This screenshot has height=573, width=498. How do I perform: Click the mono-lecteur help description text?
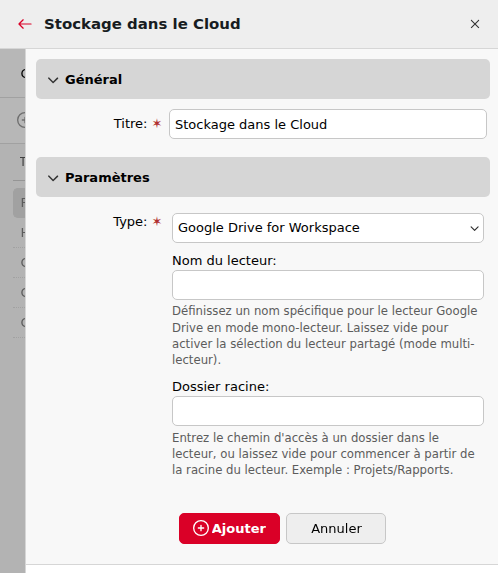[325, 335]
